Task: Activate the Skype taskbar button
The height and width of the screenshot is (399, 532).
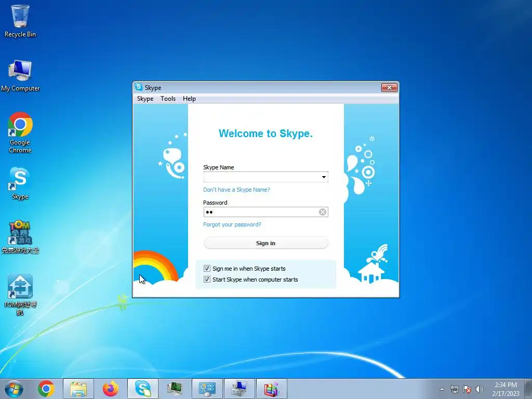Action: (143, 389)
